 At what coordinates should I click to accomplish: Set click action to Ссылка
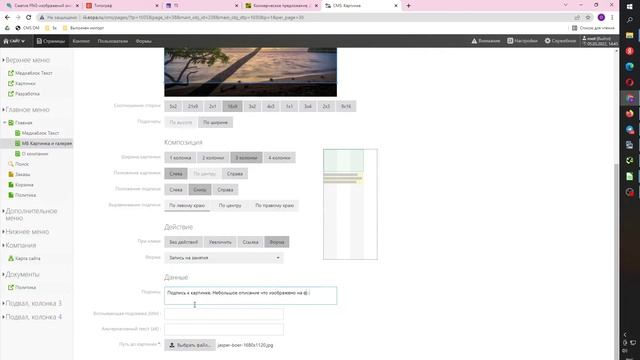pyautogui.click(x=250, y=242)
